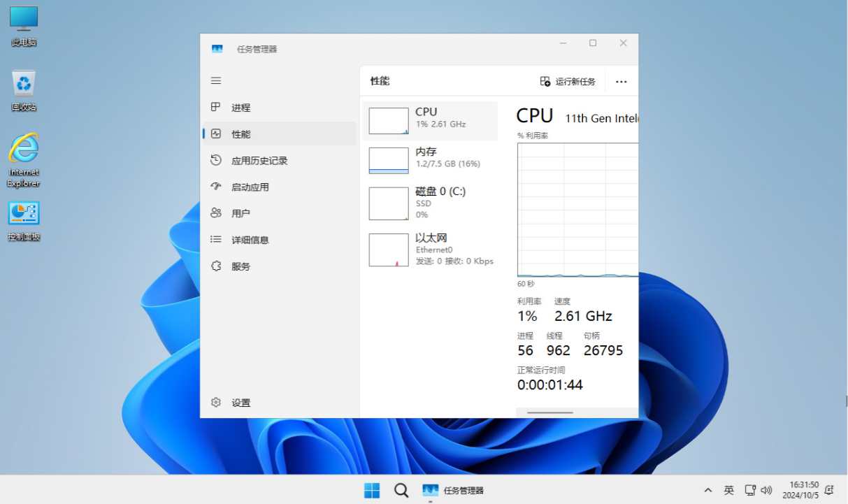This screenshot has width=848, height=504.
Task: Select the 磁盘 0 (C:) graph thumbnail
Action: 389,203
